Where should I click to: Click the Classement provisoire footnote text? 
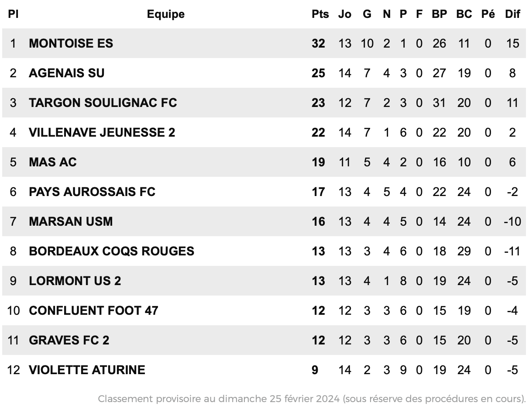(312, 399)
